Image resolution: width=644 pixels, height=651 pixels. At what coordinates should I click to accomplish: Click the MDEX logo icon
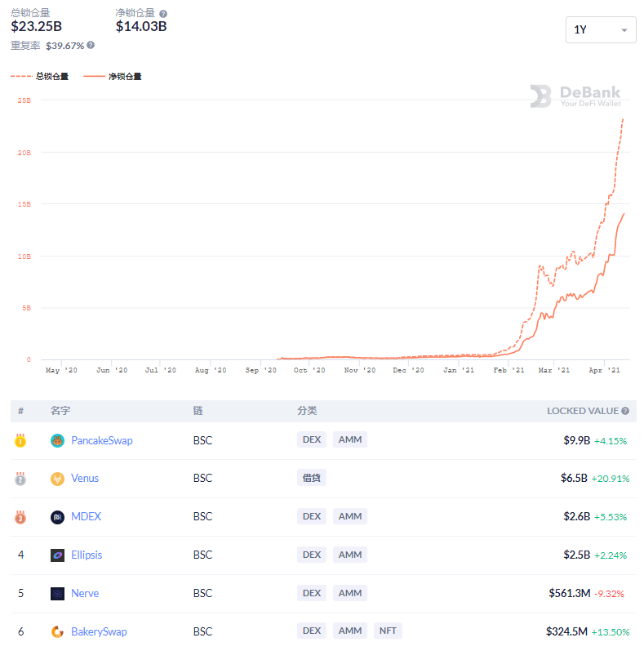coord(57,517)
